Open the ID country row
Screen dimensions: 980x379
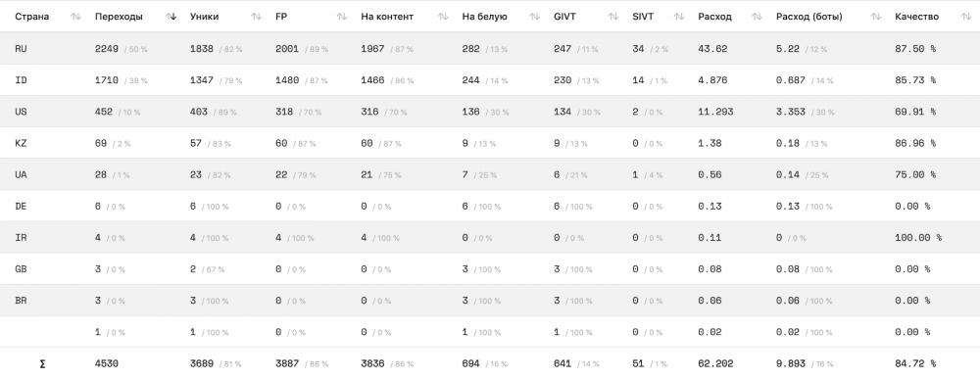coord(490,80)
